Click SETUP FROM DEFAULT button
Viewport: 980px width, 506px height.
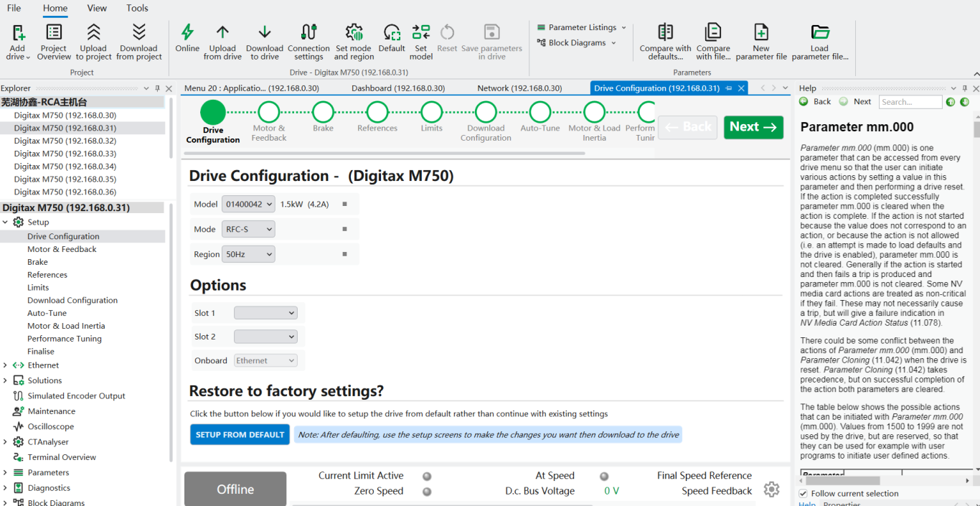240,435
